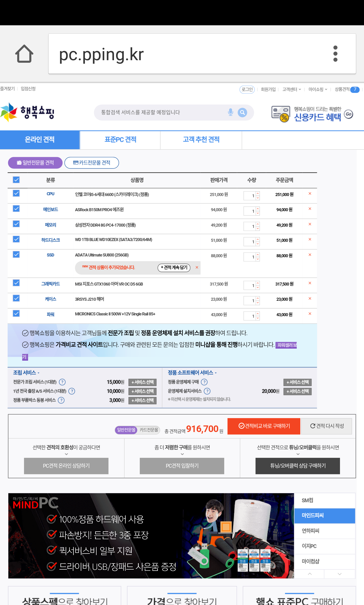Viewport: 364px width, 605px height.
Task: Click help icon beside 운영체제 설치서비스
Action: [x=207, y=391]
